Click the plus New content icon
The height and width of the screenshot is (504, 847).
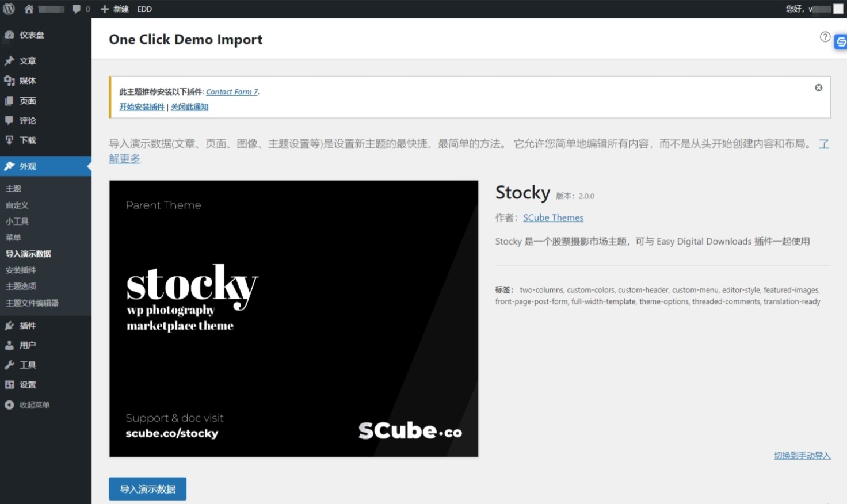105,9
